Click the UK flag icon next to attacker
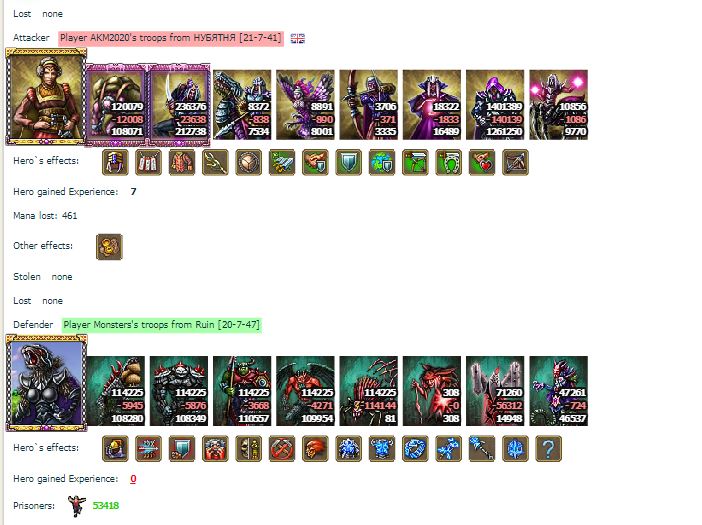 click(x=298, y=38)
